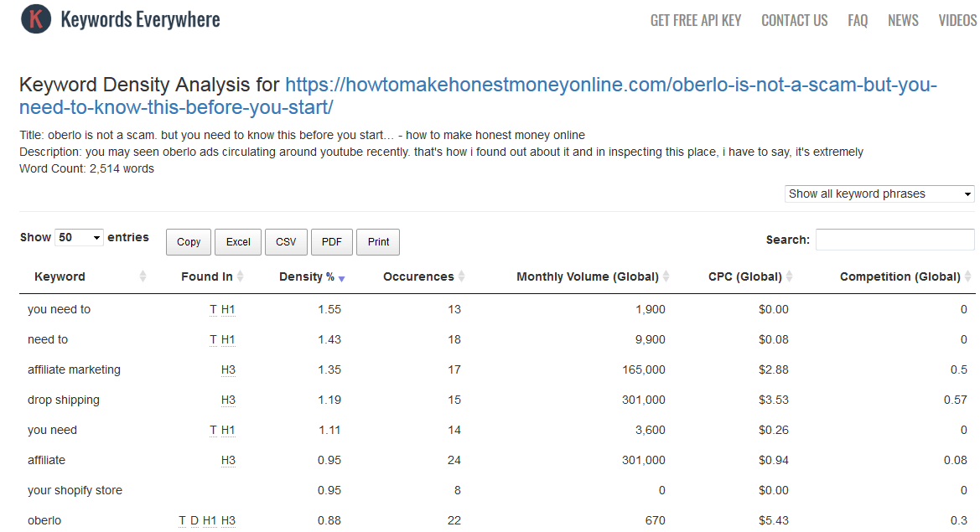Select the 'your shopify store' keyword cell
Screen dimensions: 980x532
[75, 490]
